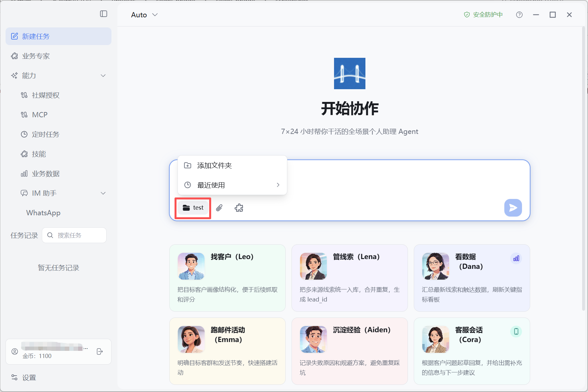Open 业务专家 in the sidebar
Viewport: 588px width, 392px height.
(x=59, y=56)
